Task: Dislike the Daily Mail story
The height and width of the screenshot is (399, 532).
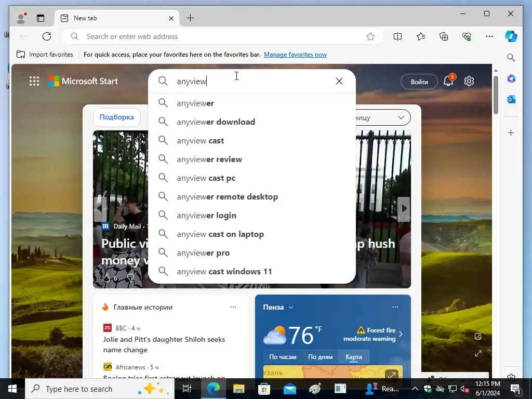Action: 130,278
